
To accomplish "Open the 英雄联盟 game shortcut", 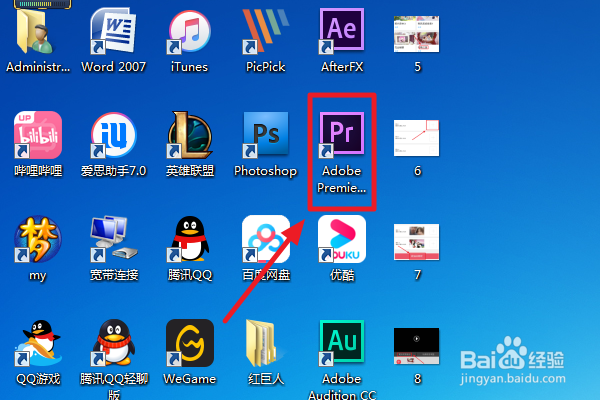I will pyautogui.click(x=189, y=135).
